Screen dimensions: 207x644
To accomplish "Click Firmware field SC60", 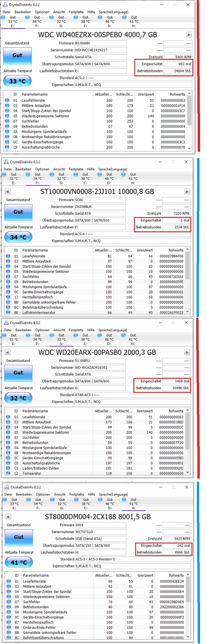I will pyautogui.click(x=100, y=200).
